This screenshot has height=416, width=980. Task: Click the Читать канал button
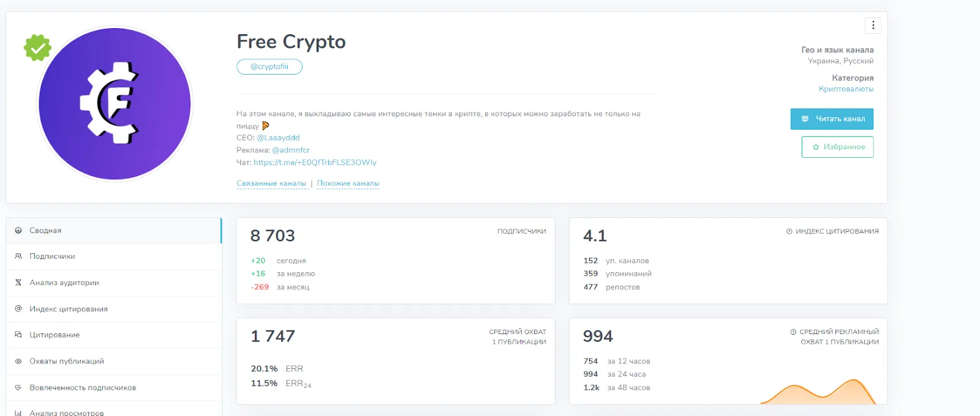pos(832,119)
